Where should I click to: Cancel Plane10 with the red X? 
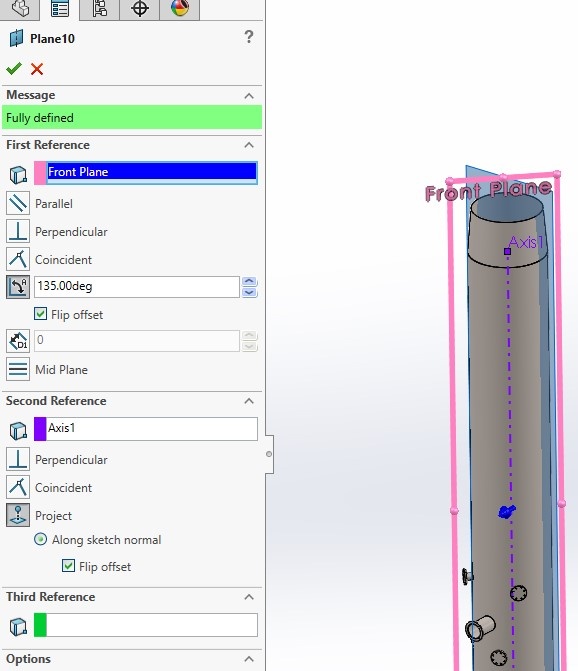point(37,69)
